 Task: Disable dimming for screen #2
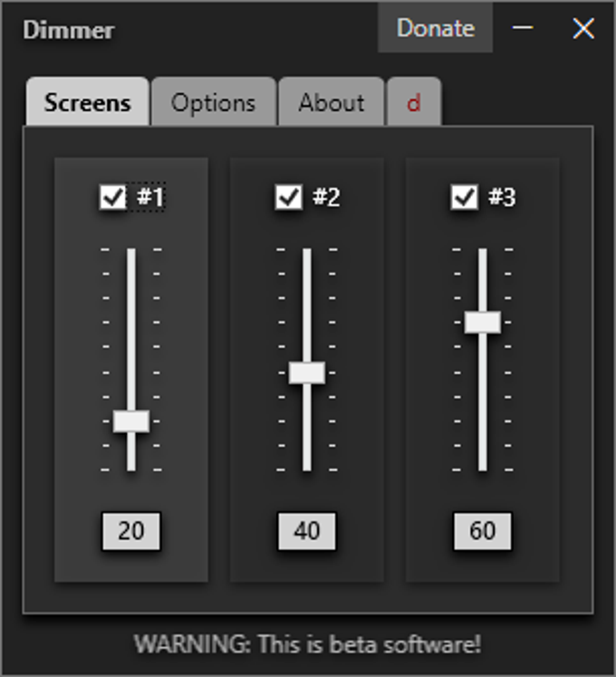[x=289, y=198]
